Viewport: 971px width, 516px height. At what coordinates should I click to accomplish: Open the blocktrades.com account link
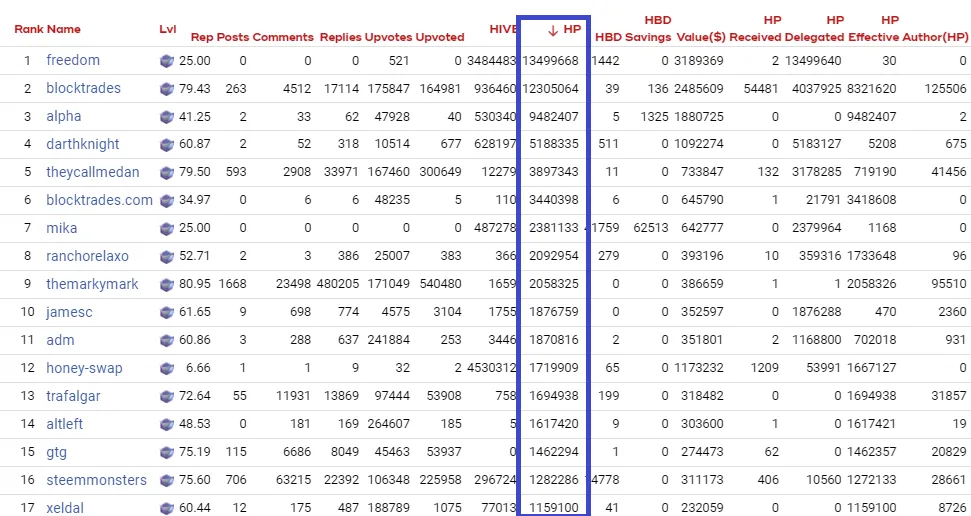100,201
